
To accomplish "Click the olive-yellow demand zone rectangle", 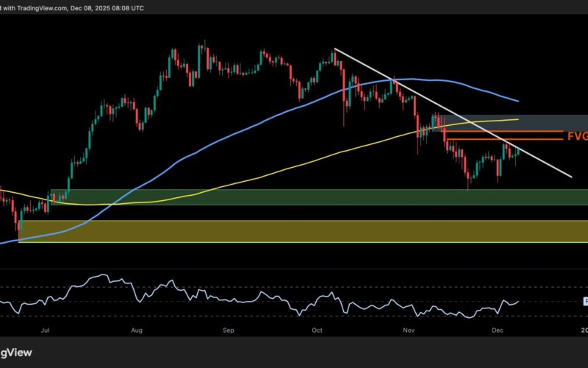I will tap(294, 230).
